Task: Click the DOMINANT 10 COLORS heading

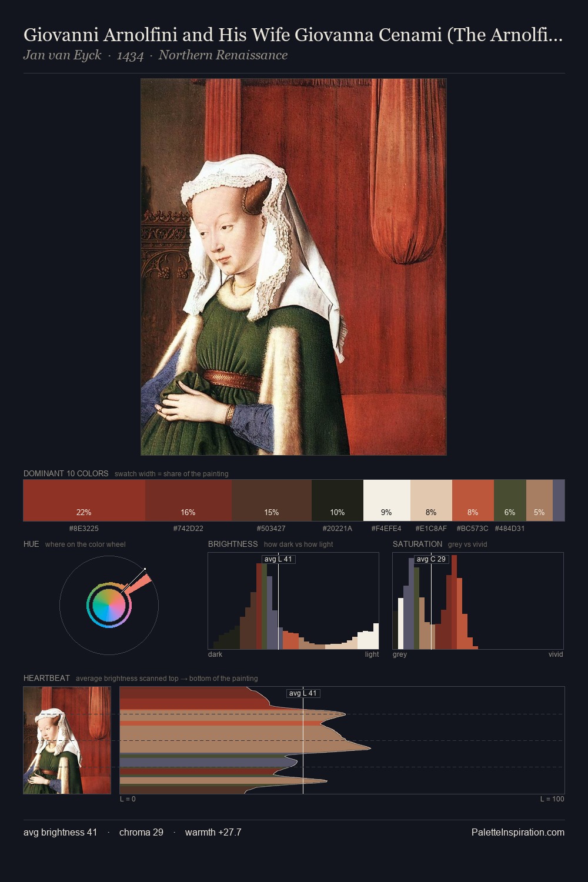Action: point(66,473)
